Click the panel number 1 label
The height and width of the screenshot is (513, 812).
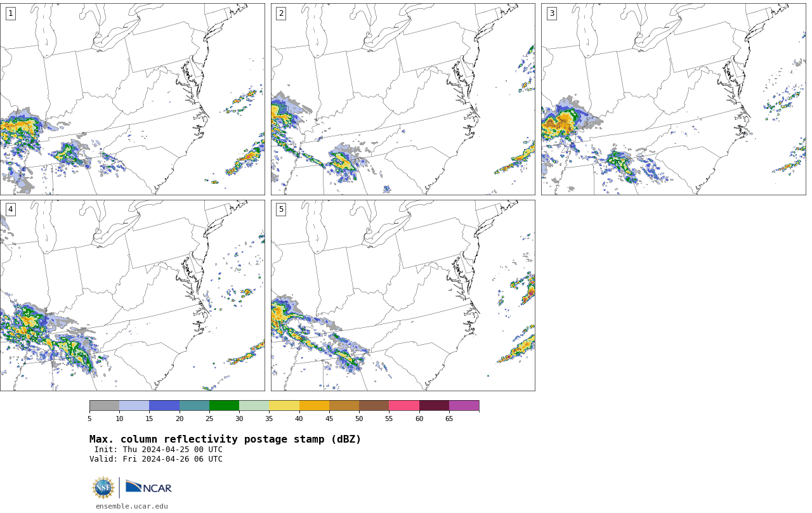10,13
